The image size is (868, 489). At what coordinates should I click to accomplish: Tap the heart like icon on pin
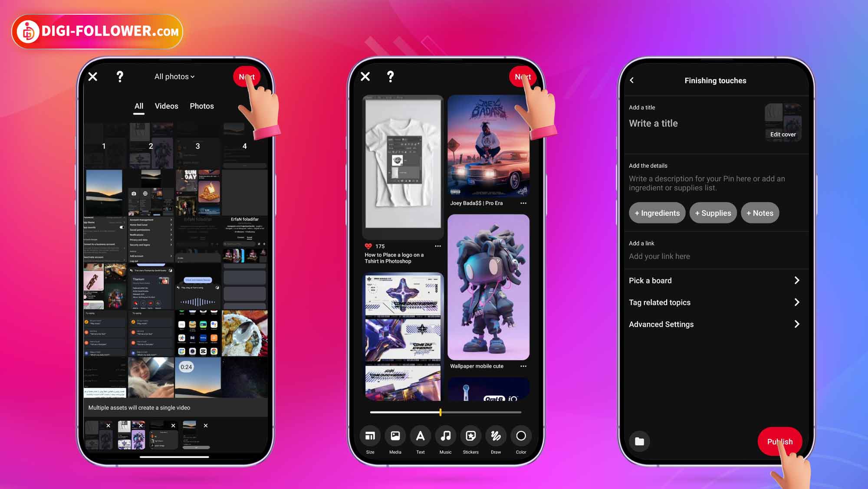click(367, 246)
